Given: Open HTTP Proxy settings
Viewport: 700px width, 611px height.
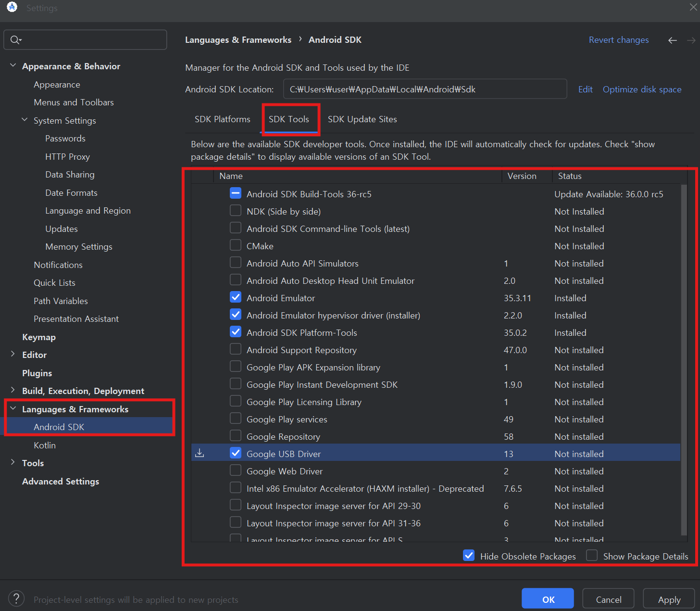Looking at the screenshot, I should pyautogui.click(x=67, y=157).
